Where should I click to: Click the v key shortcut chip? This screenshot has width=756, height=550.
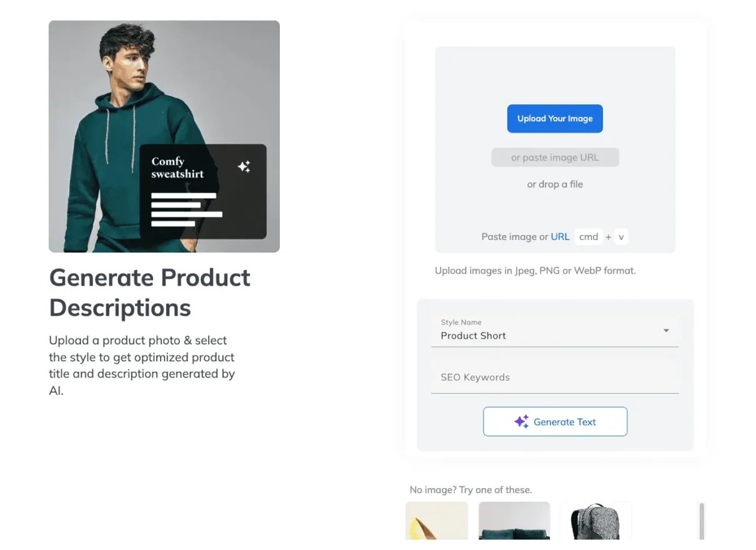[621, 237]
